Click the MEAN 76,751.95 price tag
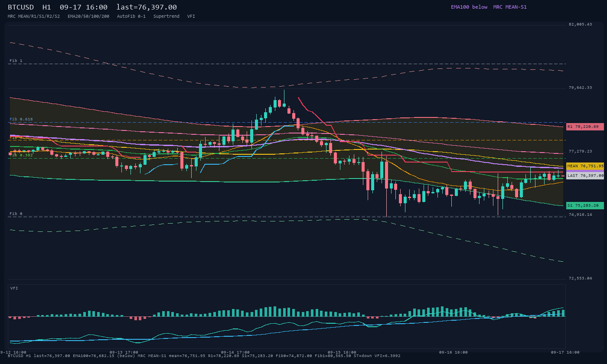This screenshot has height=364, width=607. [x=585, y=166]
